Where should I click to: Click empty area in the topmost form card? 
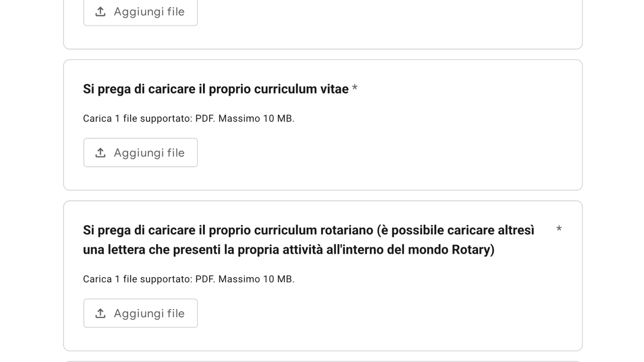369,20
